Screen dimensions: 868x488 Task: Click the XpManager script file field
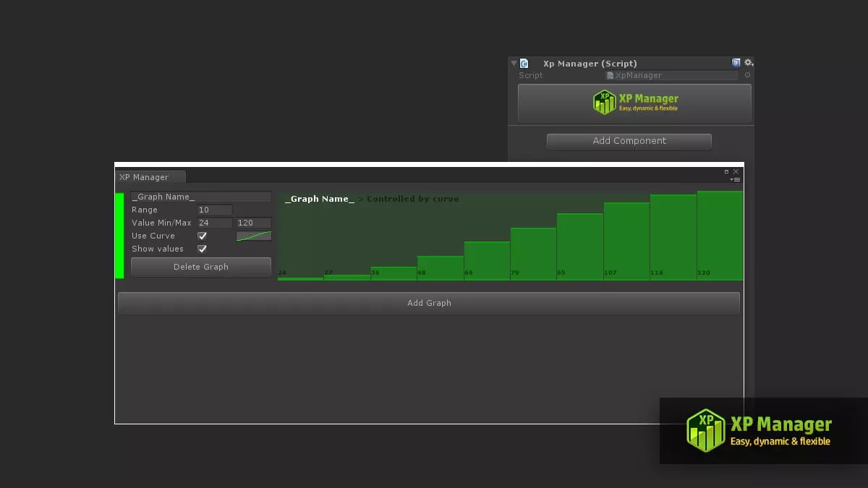click(671, 75)
